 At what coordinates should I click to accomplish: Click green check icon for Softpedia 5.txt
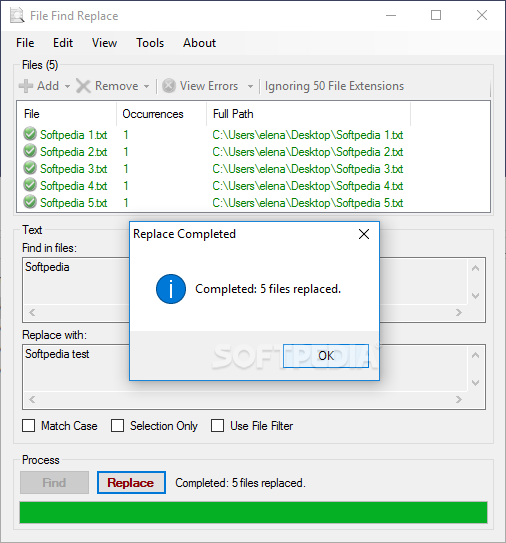click(x=30, y=202)
